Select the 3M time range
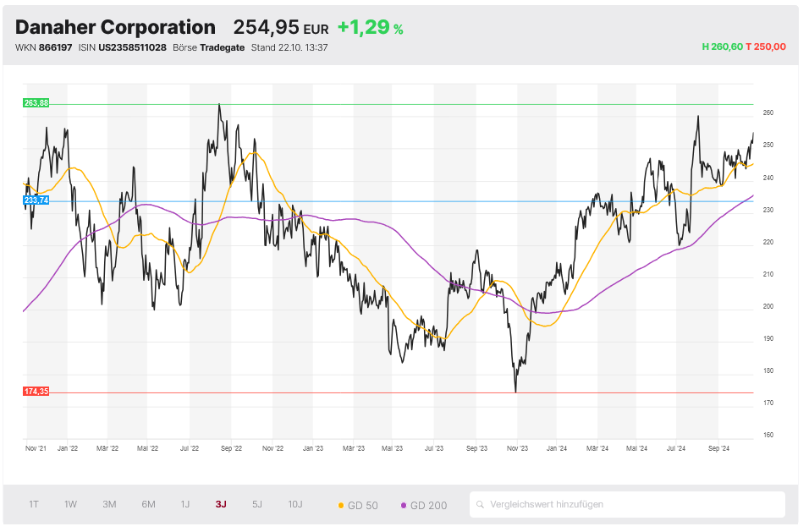The height and width of the screenshot is (532, 809). coord(109,504)
